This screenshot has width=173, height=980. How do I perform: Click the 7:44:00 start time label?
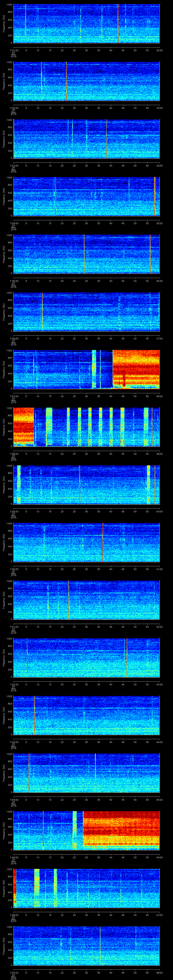(x=14, y=800)
